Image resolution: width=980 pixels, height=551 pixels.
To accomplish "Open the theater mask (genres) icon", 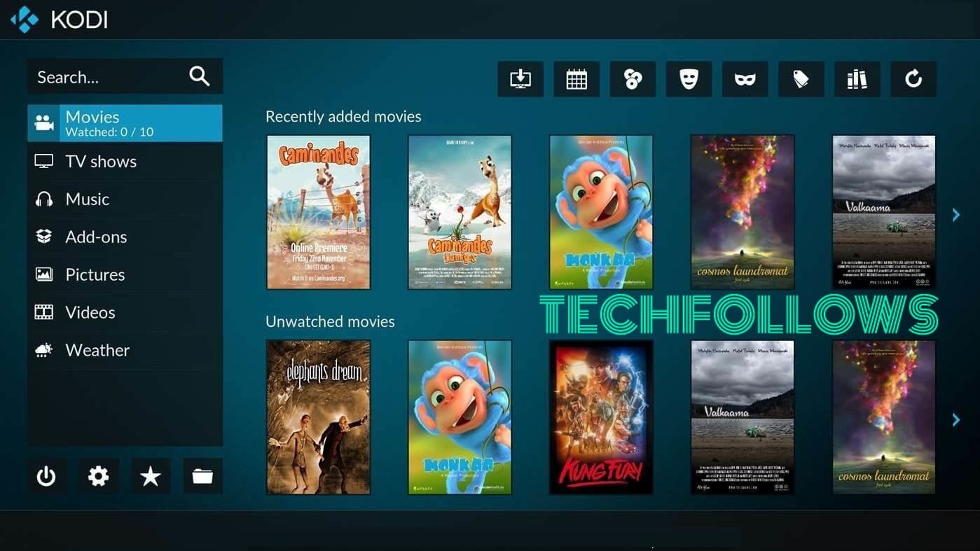I will tap(689, 79).
